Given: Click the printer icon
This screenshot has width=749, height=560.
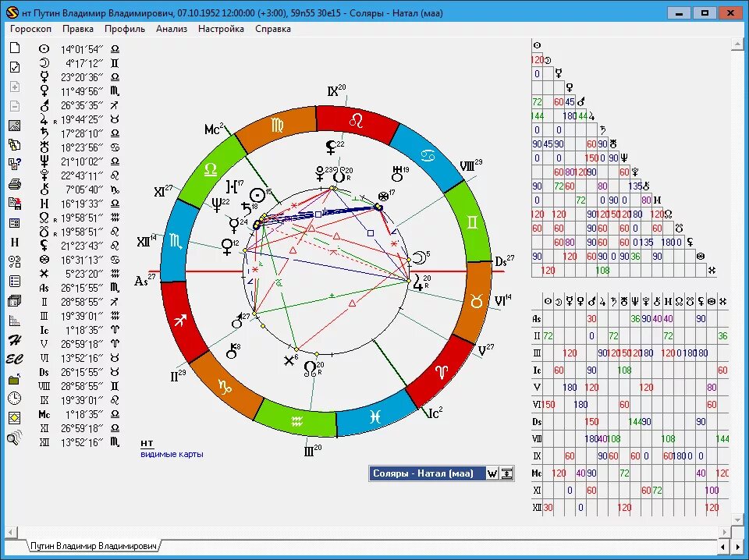Looking at the screenshot, I should pos(15,184).
